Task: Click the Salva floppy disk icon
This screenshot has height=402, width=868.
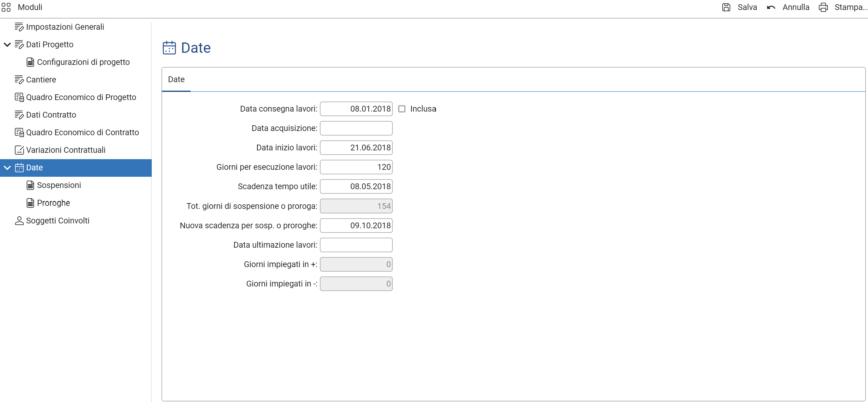Action: click(726, 7)
